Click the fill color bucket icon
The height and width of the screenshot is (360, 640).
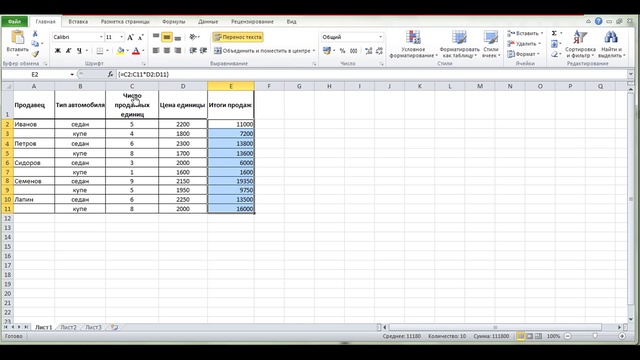click(x=120, y=51)
